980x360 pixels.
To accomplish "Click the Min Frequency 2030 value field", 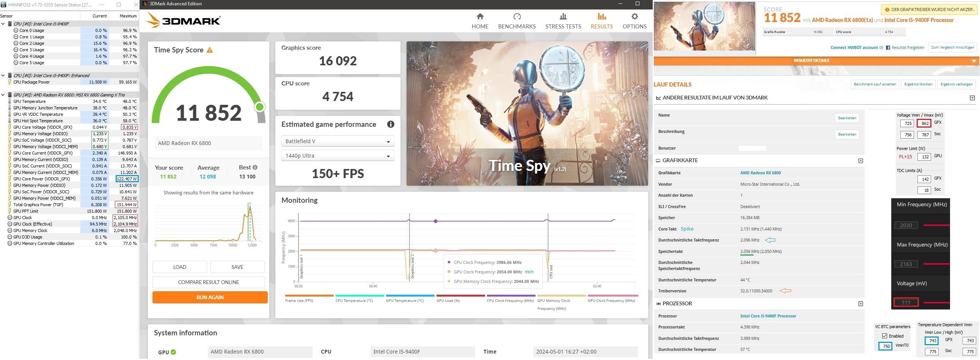I will click(x=905, y=226).
